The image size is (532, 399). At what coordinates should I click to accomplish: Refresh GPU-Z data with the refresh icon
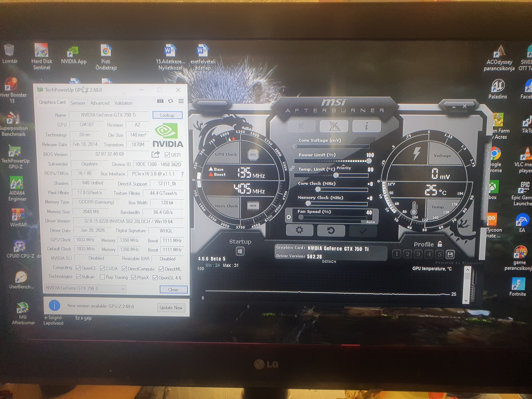tap(171, 101)
